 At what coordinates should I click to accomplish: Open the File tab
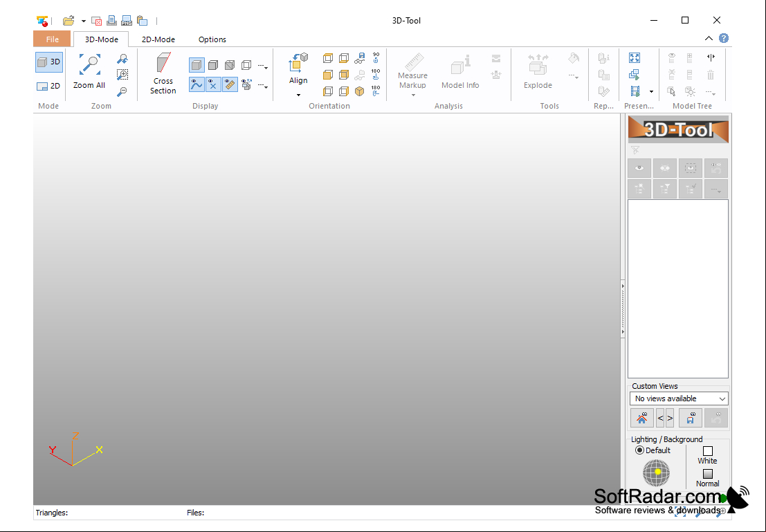click(x=53, y=39)
